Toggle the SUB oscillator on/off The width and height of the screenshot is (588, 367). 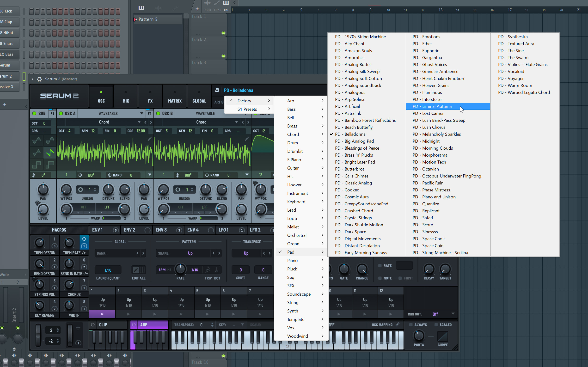click(34, 113)
